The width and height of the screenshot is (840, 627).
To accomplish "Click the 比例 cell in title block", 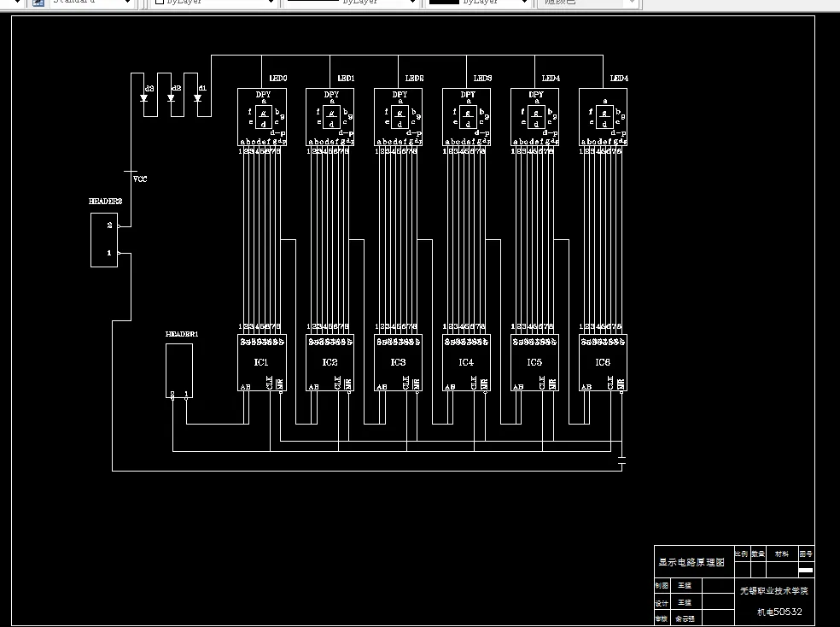I will (742, 554).
